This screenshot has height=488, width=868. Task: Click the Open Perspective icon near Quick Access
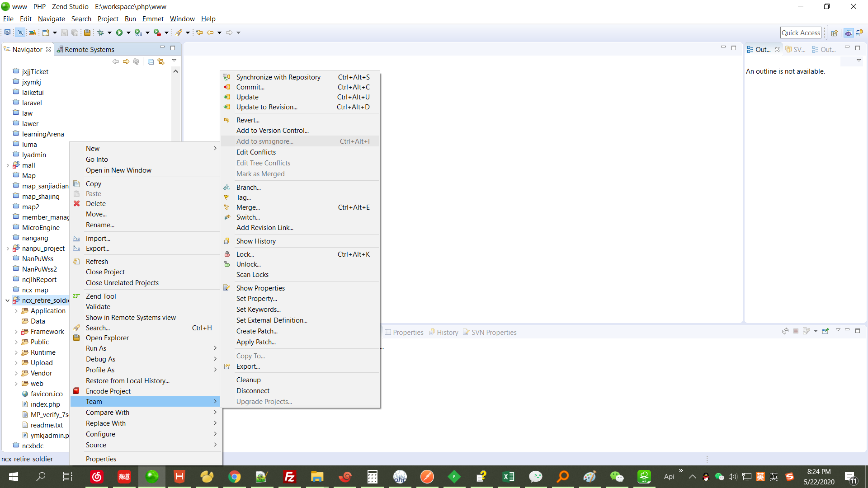coord(835,33)
